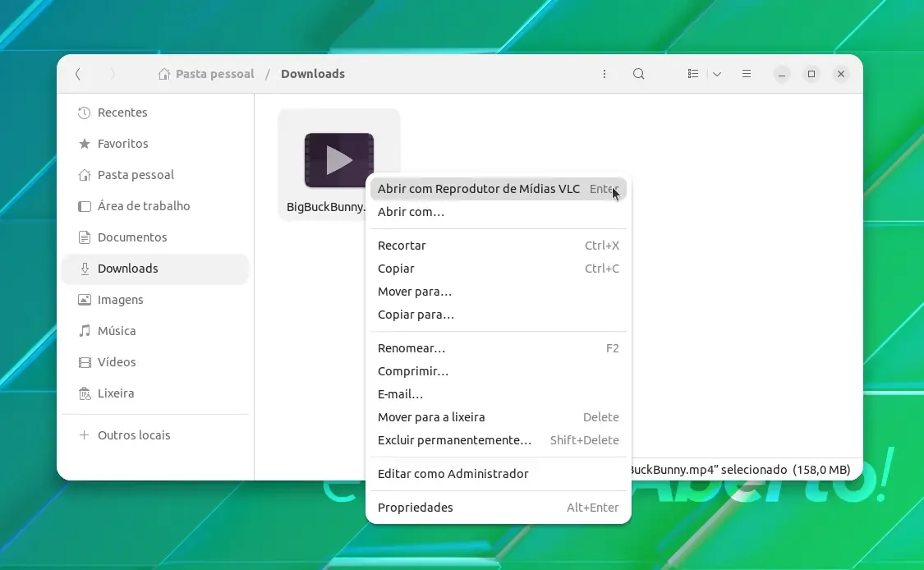Open Recentes in the sidebar
The image size is (924, 570).
(x=155, y=113)
